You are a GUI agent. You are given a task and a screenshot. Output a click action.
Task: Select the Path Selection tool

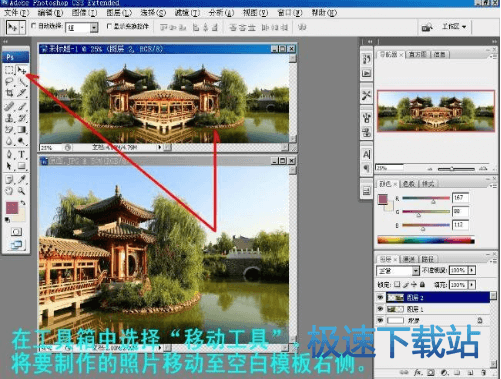[x=9, y=166]
